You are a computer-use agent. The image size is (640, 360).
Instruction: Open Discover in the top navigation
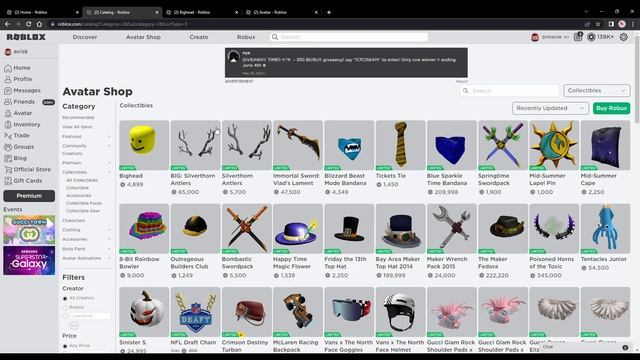tap(85, 37)
